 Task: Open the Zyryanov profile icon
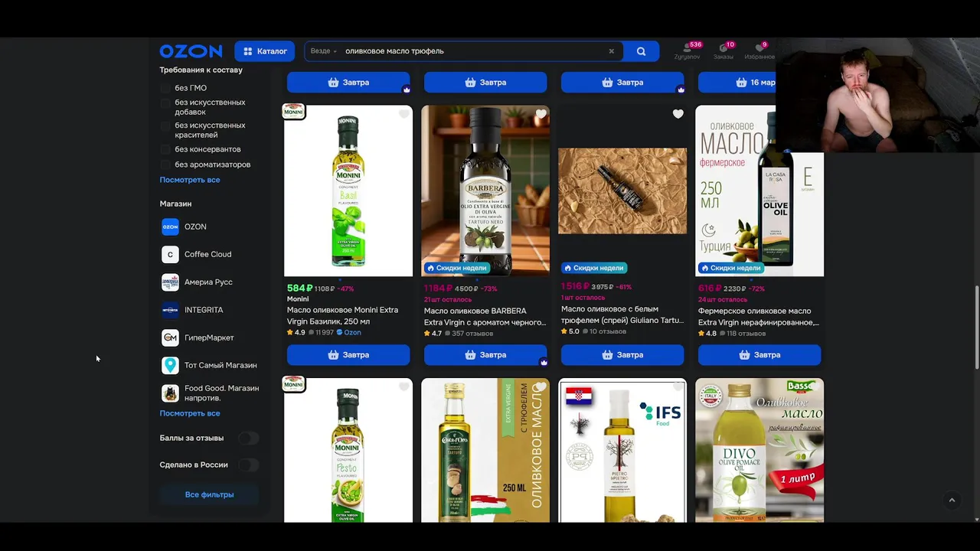click(x=687, y=51)
